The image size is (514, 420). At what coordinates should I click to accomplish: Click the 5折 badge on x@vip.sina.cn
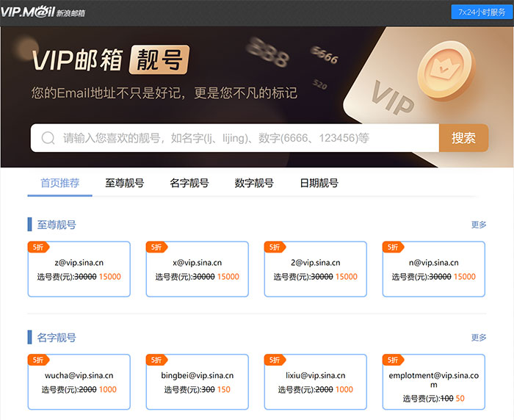click(156, 247)
